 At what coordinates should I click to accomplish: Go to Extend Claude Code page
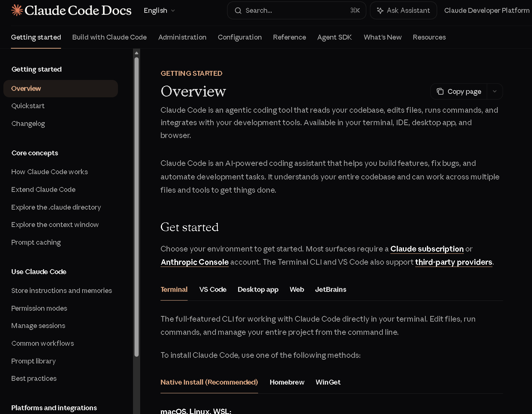[43, 190]
